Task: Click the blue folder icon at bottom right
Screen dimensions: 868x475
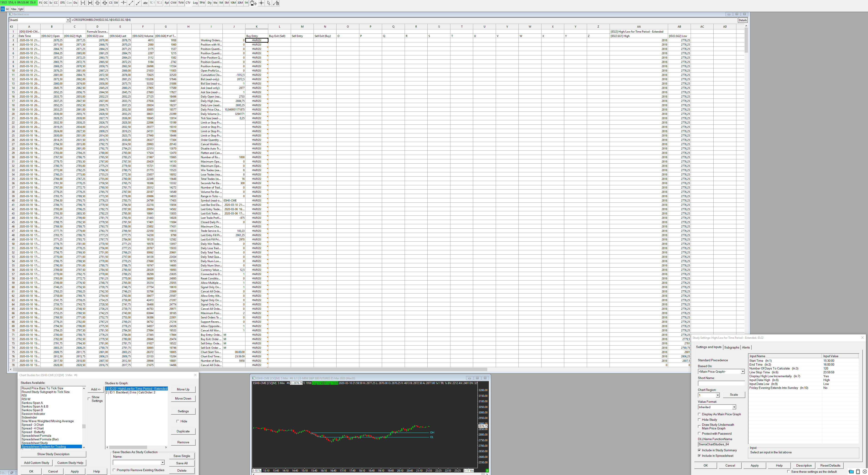Action: [851, 471]
